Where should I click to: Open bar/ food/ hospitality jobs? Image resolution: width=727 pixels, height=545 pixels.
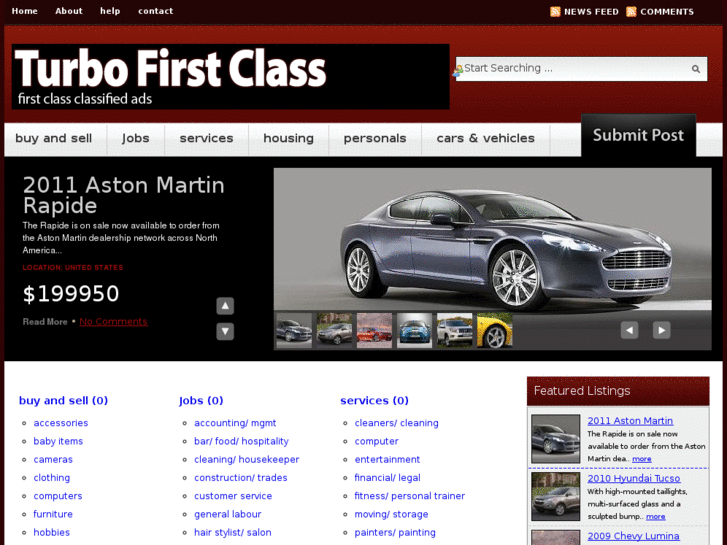241,441
